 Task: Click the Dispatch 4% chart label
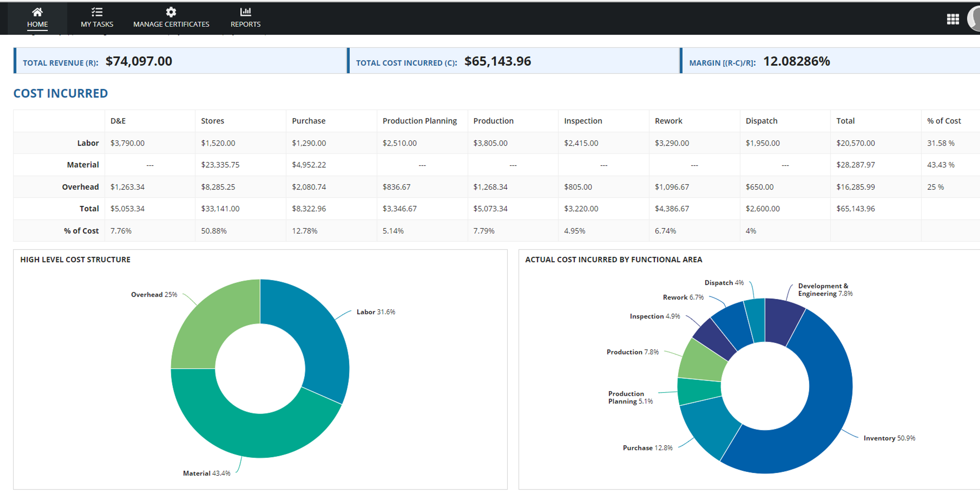click(x=724, y=282)
